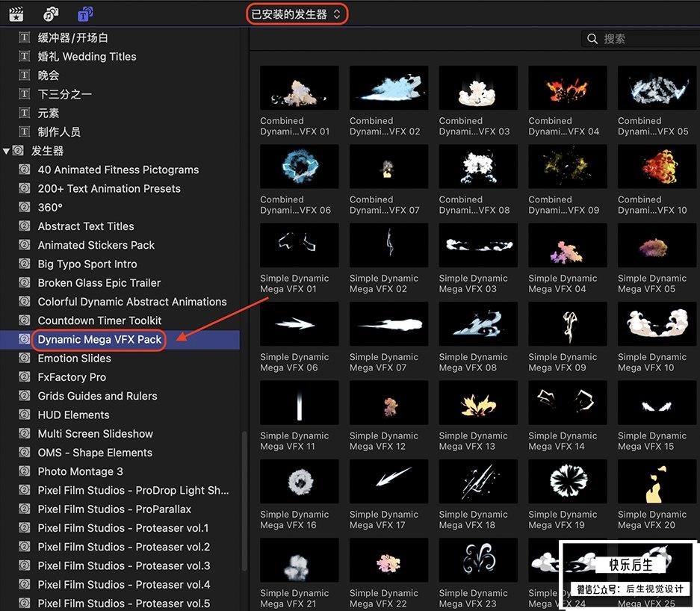Select HUD Elements category
700x611 pixels.
74,415
